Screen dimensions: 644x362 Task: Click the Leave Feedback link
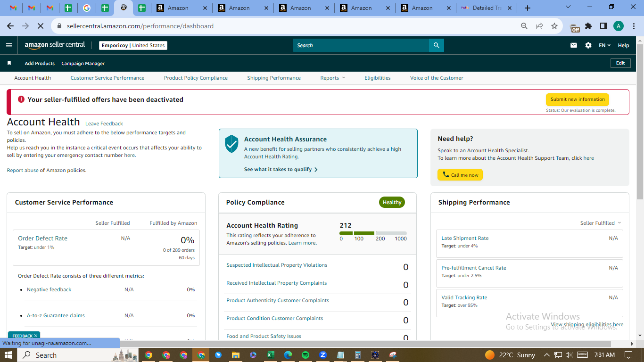pyautogui.click(x=104, y=123)
